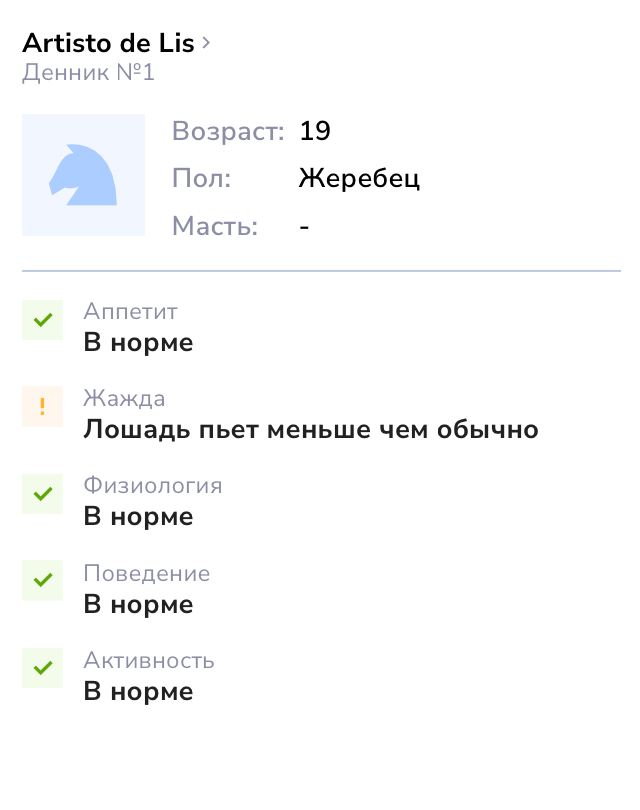The height and width of the screenshot is (810, 640).
Task: Click the orange warning icon for Жажда
Action: click(x=42, y=407)
